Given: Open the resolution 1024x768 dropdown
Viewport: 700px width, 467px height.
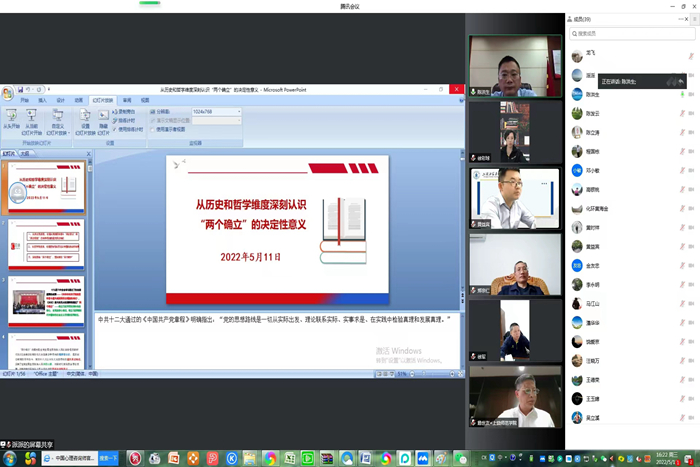Looking at the screenshot, I should (239, 112).
